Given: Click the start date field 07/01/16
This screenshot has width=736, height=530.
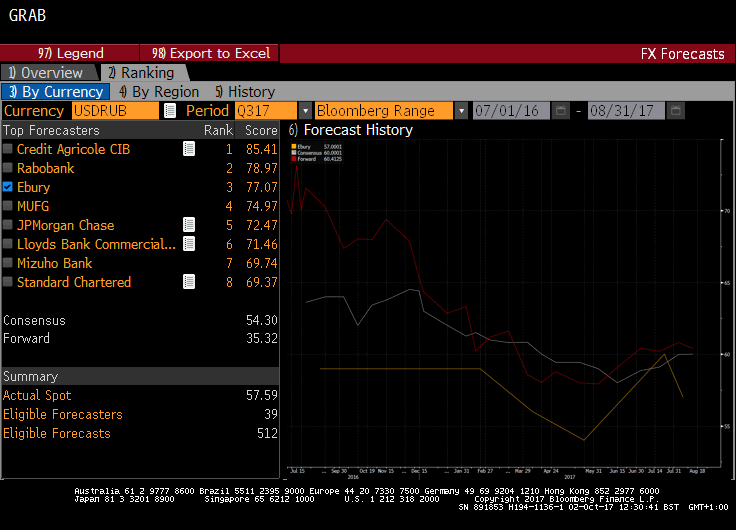Looking at the screenshot, I should 511,111.
